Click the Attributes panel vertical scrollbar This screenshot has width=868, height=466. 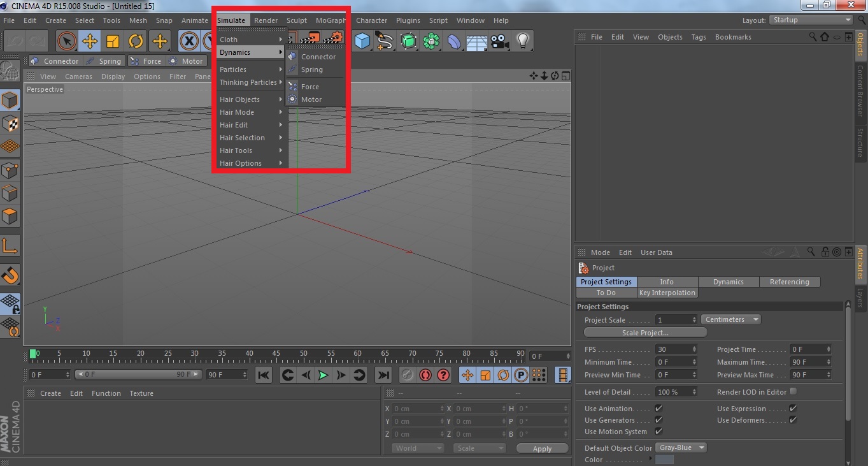tap(848, 363)
